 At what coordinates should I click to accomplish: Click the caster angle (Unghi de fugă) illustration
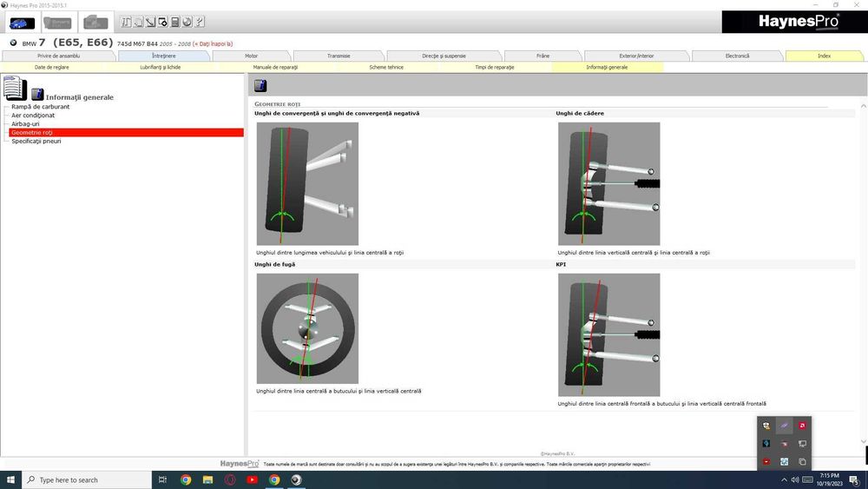pyautogui.click(x=307, y=328)
